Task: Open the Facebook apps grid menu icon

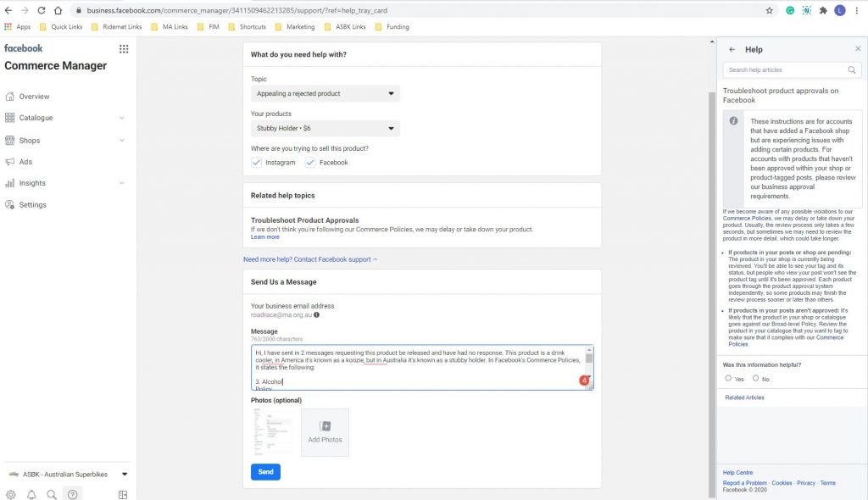Action: pos(124,49)
